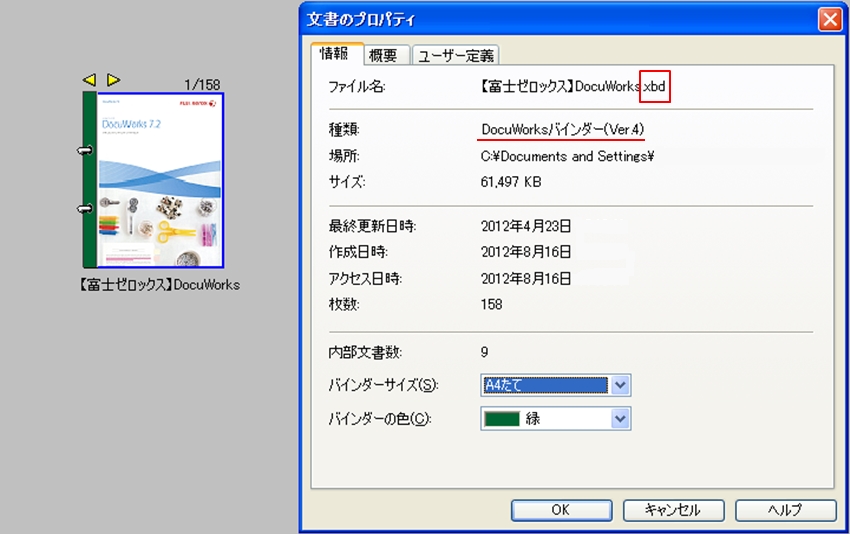Click the upper binder ring clip icon
This screenshot has height=534, width=850.
pos(85,150)
